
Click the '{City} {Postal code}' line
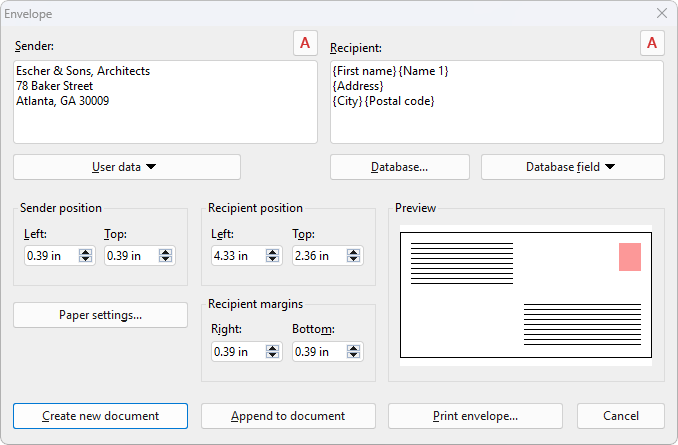383,101
